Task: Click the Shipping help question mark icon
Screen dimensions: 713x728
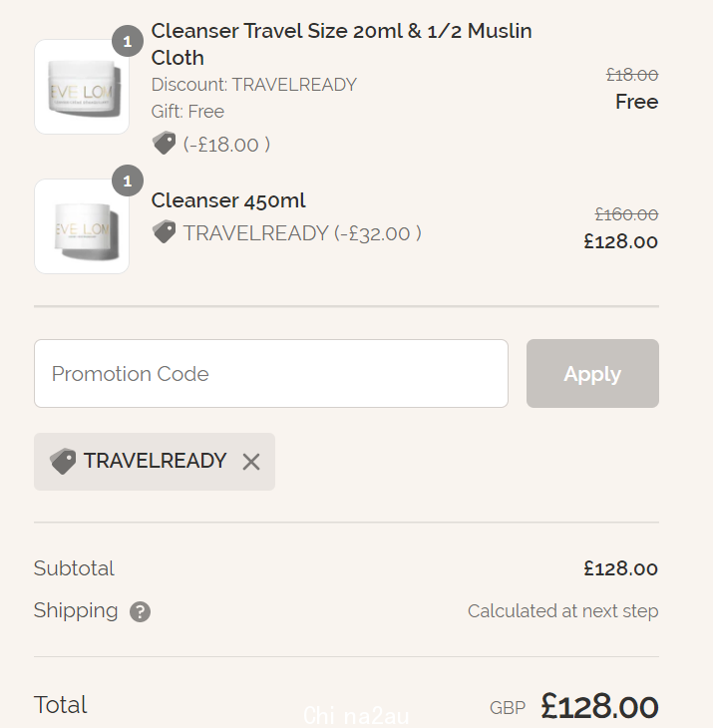Action: (x=140, y=611)
